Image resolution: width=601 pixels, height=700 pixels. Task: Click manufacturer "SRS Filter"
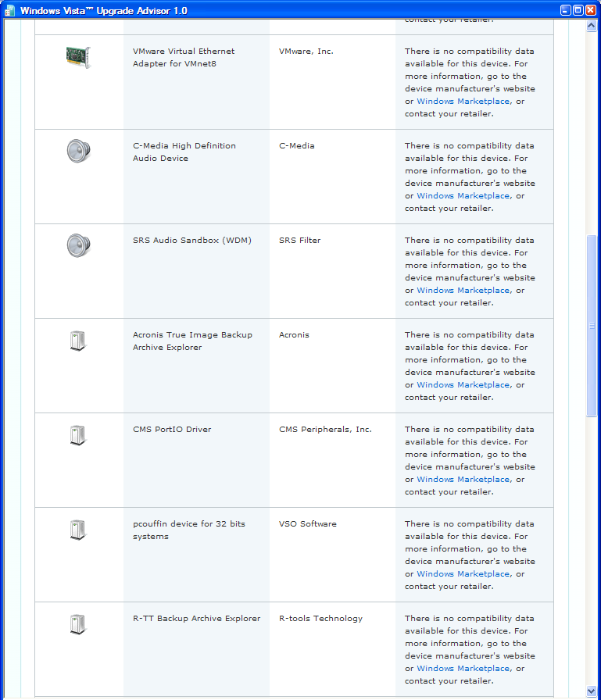point(299,241)
